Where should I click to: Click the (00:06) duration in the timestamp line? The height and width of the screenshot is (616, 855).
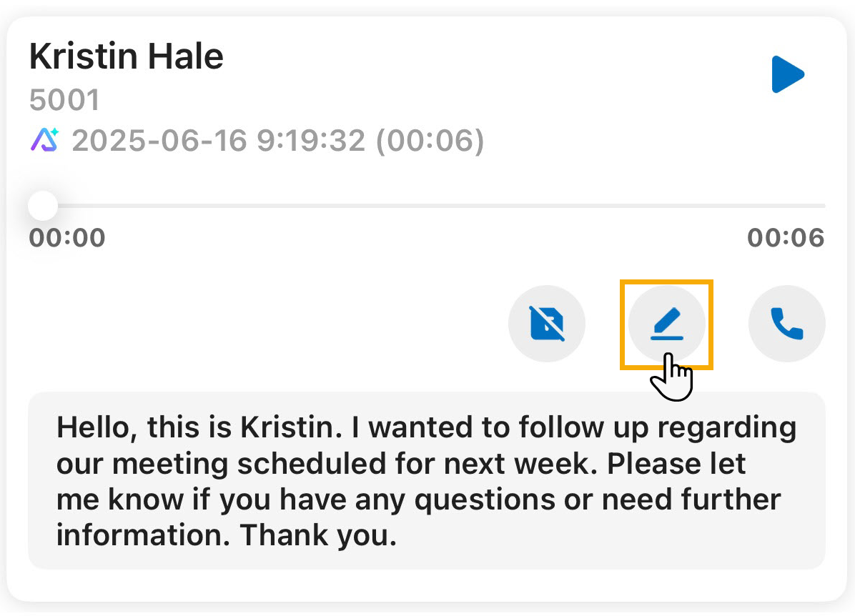(x=430, y=141)
